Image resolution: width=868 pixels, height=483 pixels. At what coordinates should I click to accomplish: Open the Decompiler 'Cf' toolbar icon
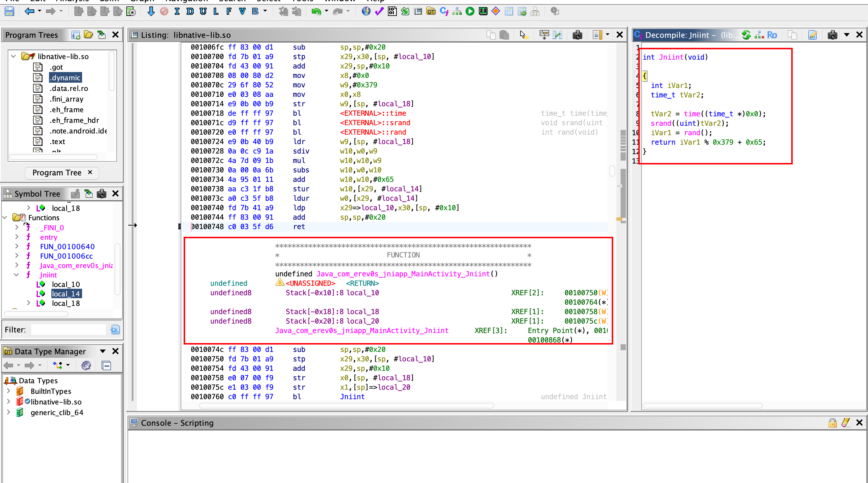coord(444,12)
